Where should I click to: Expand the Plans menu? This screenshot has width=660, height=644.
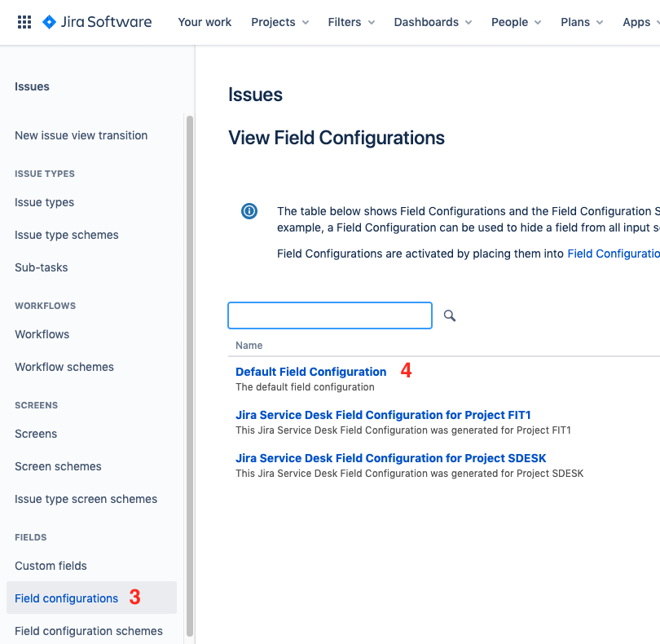coord(582,22)
